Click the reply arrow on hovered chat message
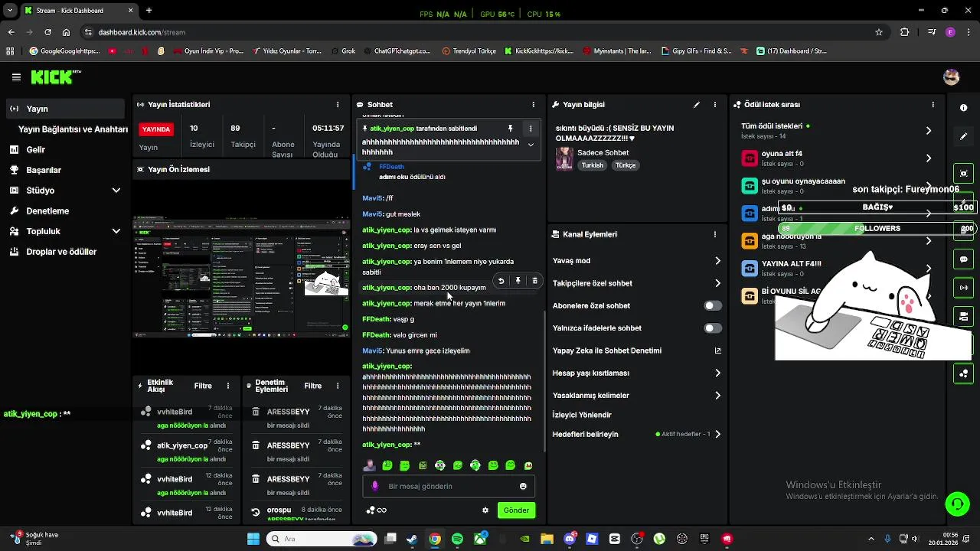 [x=501, y=281]
